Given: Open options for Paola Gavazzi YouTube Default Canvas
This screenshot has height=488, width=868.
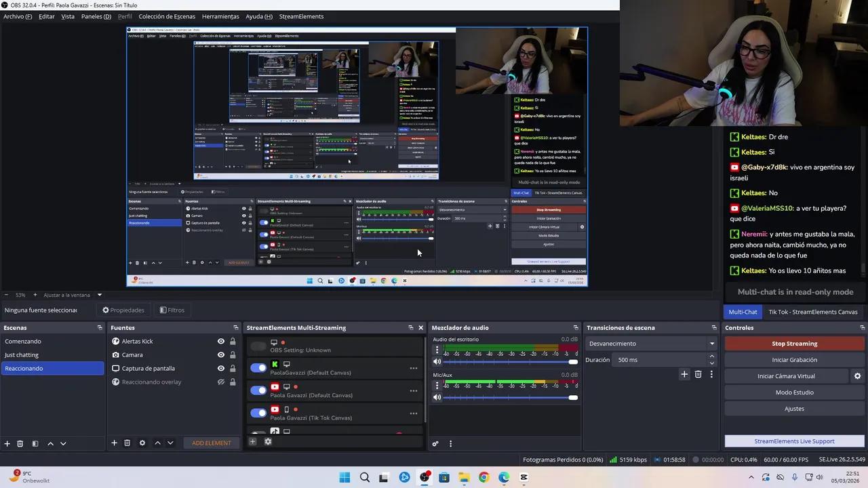Looking at the screenshot, I should (413, 391).
